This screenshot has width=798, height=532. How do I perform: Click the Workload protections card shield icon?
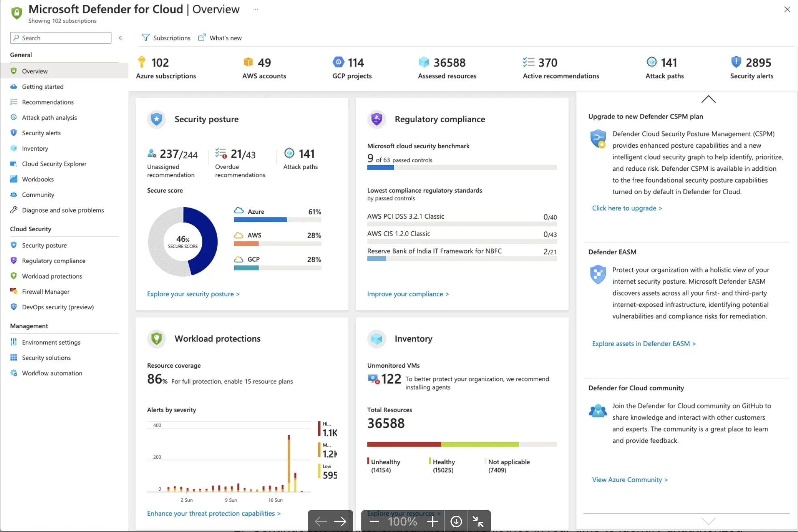click(156, 338)
